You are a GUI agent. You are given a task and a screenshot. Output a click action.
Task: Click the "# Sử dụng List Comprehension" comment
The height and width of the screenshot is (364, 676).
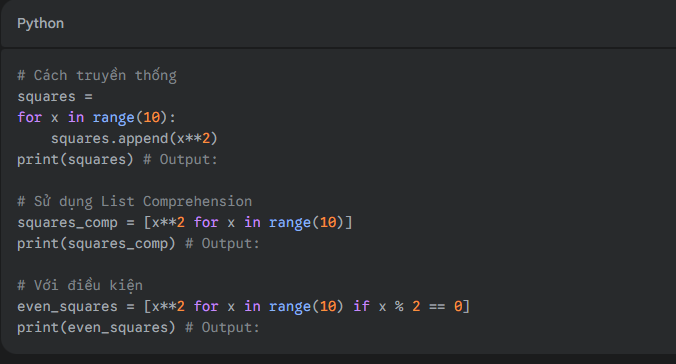click(135, 201)
